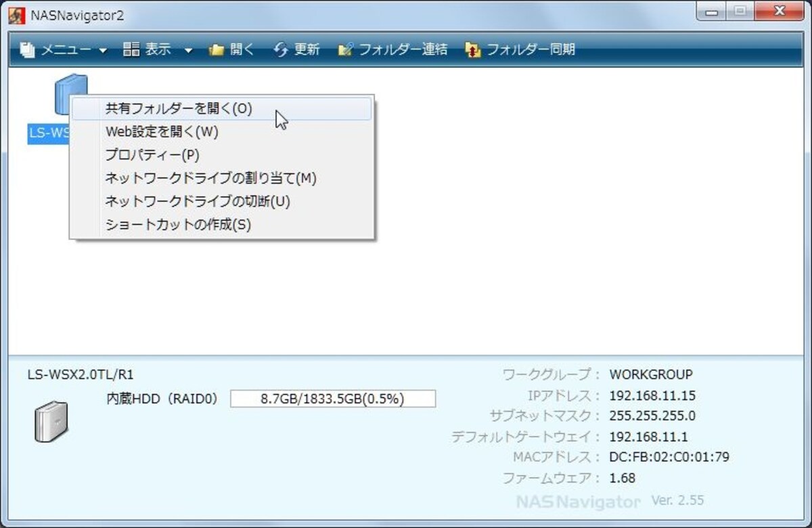The width and height of the screenshot is (812, 528).
Task: Expand the メニュー dropdown arrow
Action: click(103, 50)
